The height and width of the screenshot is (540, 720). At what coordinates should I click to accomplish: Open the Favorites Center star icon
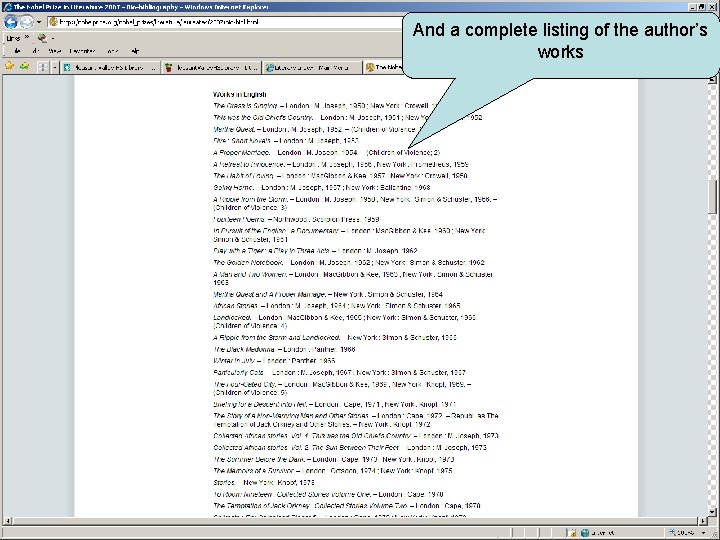pyautogui.click(x=9, y=67)
